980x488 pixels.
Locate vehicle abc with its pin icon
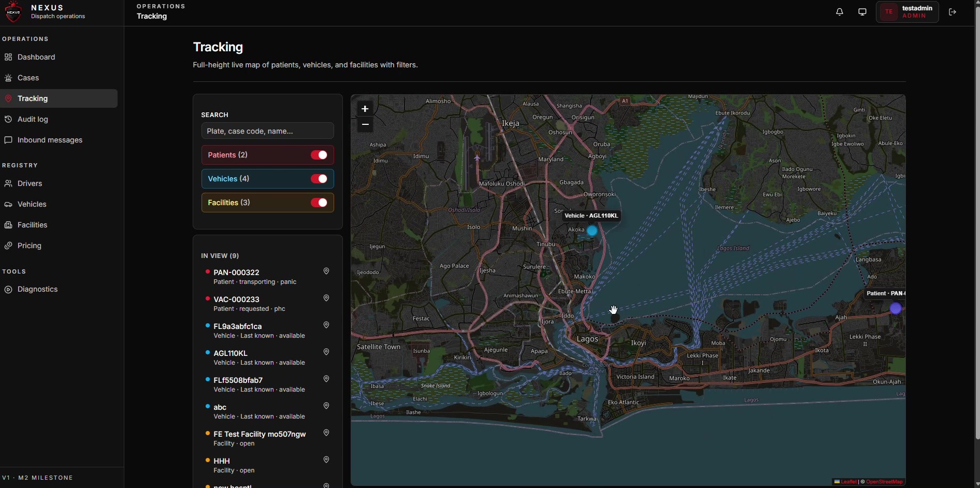[327, 406]
